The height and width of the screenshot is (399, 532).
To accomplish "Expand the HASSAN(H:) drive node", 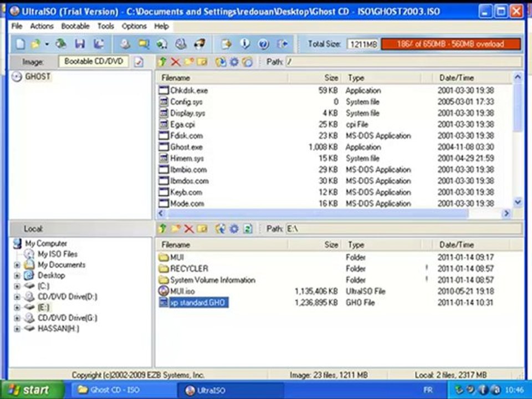I will tap(17, 329).
